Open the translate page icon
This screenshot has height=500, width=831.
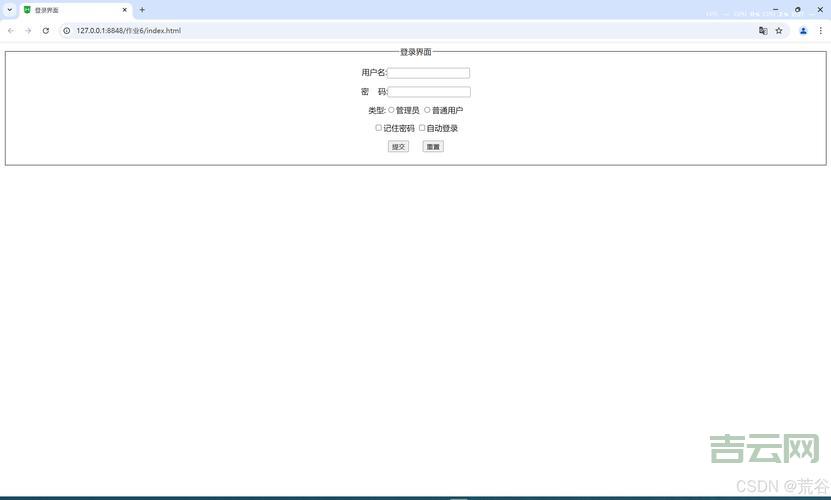763,31
